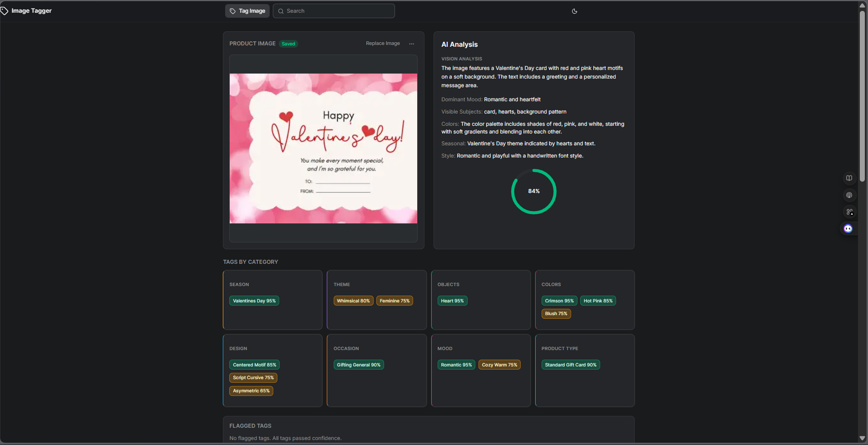Toggle the Heart 95% objects tag
The height and width of the screenshot is (445, 868).
pyautogui.click(x=452, y=301)
